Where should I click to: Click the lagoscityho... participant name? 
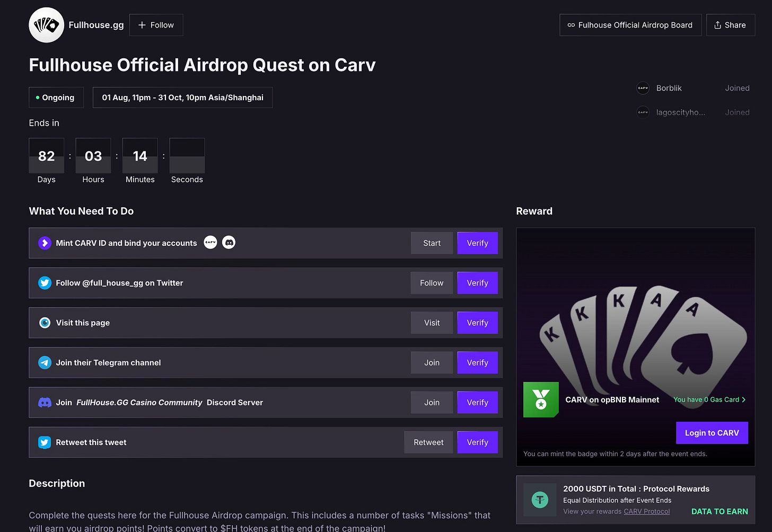click(x=681, y=112)
